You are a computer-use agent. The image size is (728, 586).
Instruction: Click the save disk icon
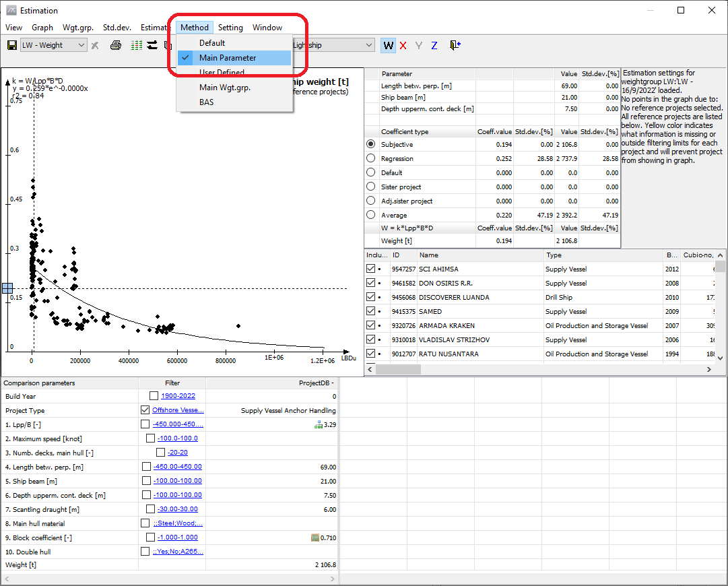pyautogui.click(x=11, y=45)
